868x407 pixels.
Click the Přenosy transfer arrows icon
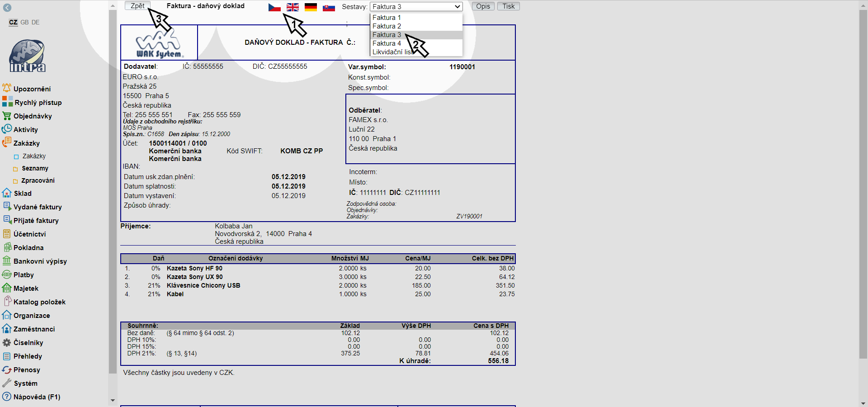(x=7, y=369)
